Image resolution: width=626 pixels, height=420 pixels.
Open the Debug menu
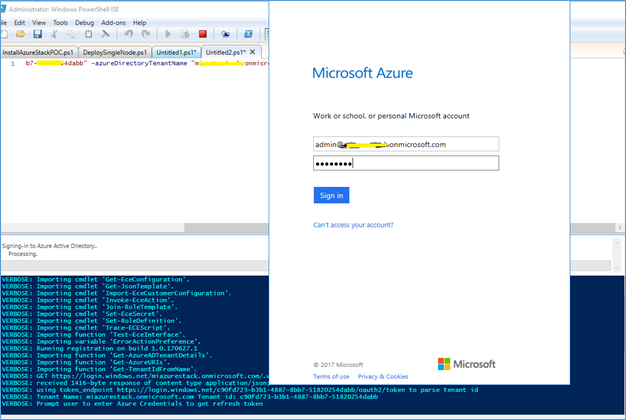point(84,23)
